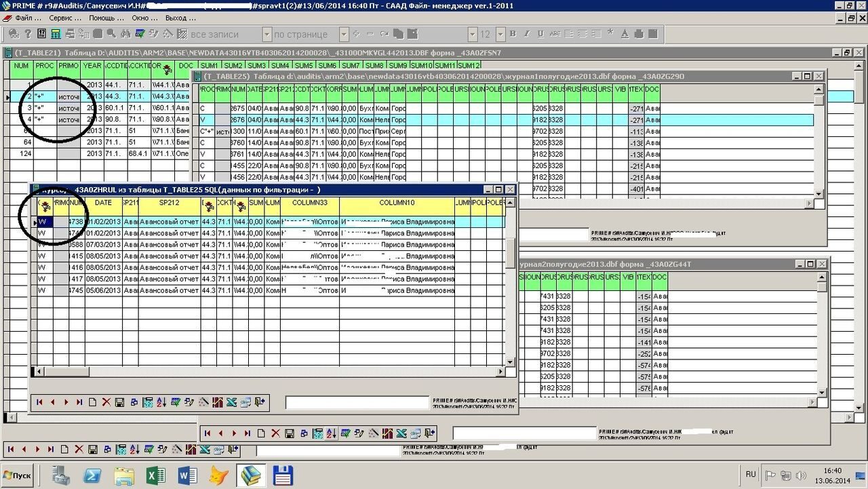This screenshot has height=489, width=868.
Task: Open the 'по странице' dropdown
Action: point(344,34)
